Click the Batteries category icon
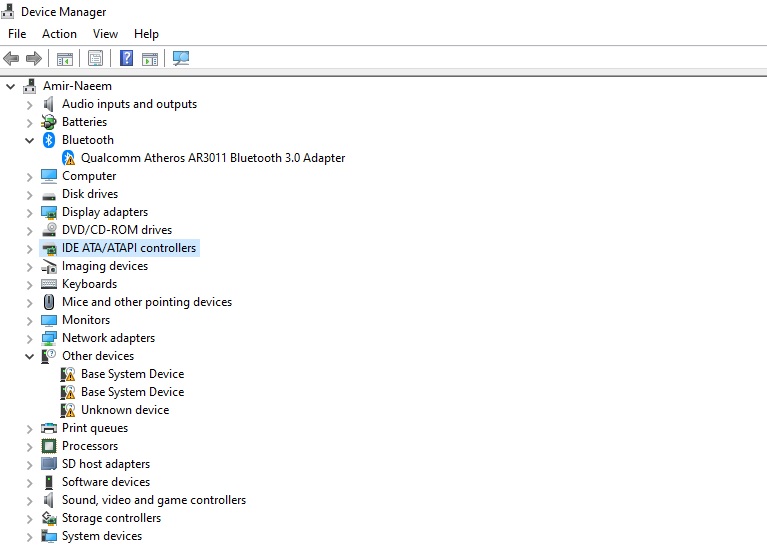This screenshot has width=767, height=545. click(x=48, y=122)
